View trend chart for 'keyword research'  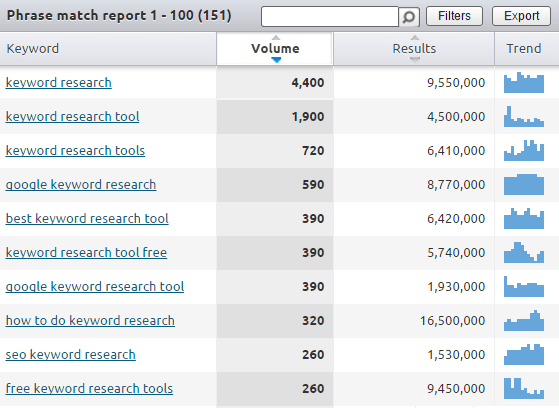coord(524,82)
